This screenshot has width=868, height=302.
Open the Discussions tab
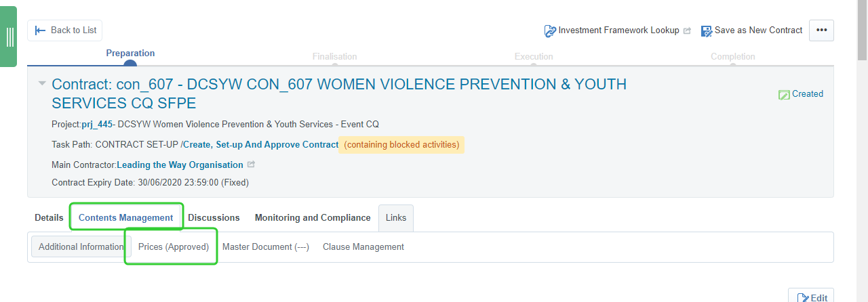(214, 217)
